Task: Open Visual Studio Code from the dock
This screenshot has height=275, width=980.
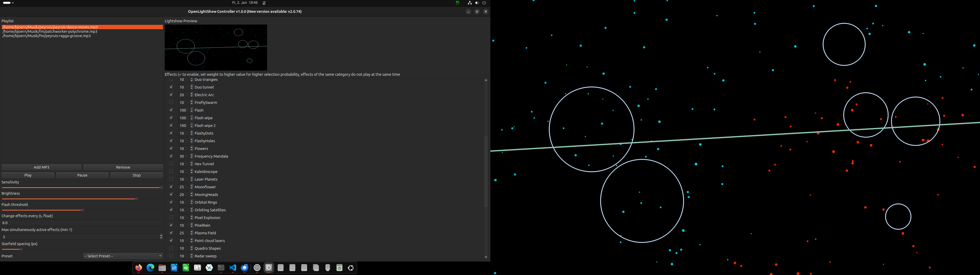Action: 233,268
